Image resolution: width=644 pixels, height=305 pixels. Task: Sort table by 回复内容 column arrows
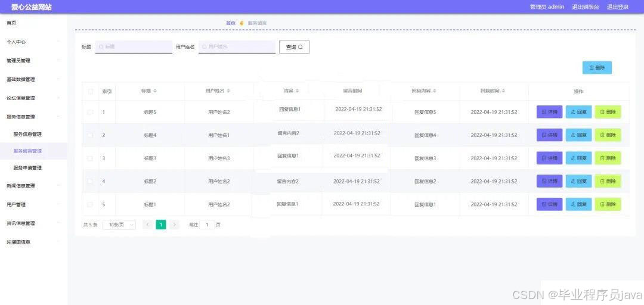click(435, 91)
